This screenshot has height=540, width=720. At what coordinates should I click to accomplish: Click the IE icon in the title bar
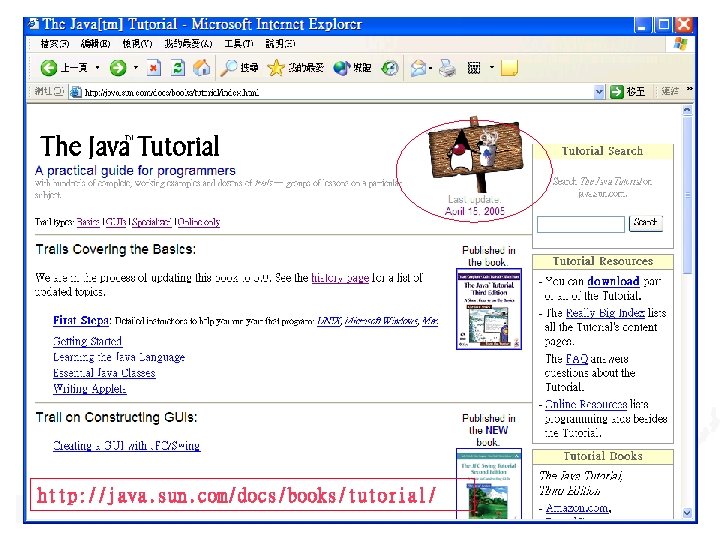pos(34,23)
